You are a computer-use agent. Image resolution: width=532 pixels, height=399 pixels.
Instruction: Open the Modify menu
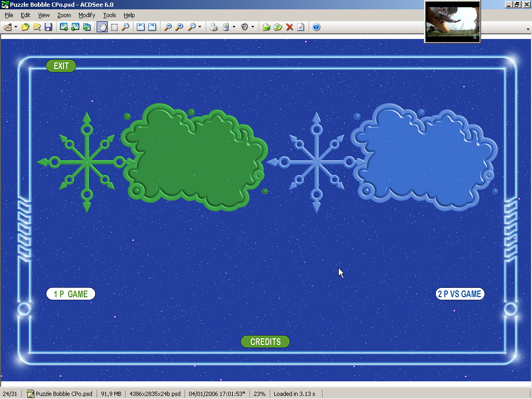[87, 15]
